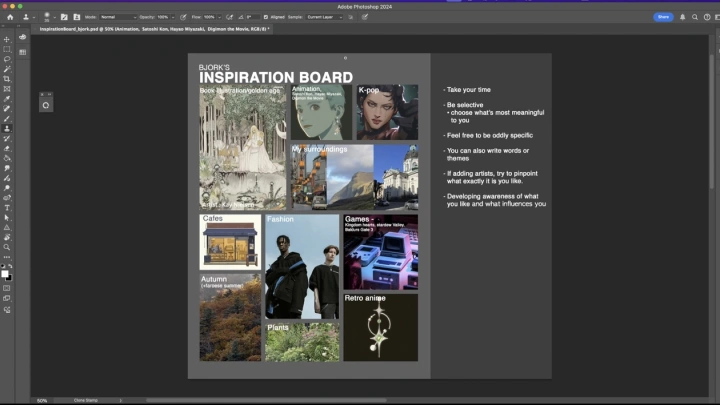Toggle Quick Mask mode

tap(6, 288)
